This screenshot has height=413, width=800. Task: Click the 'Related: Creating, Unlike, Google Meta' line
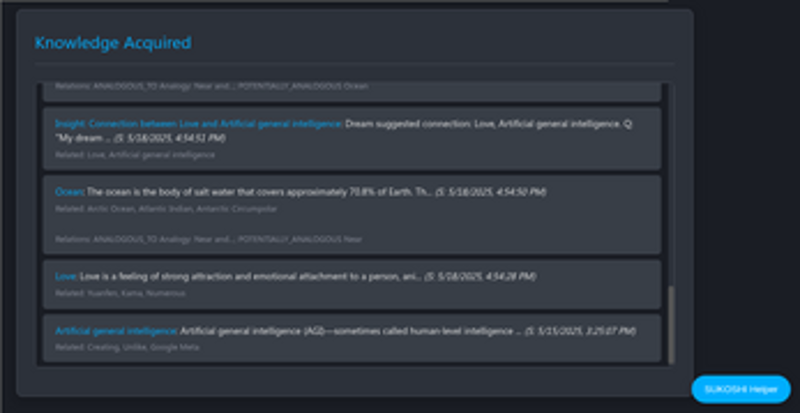point(127,347)
